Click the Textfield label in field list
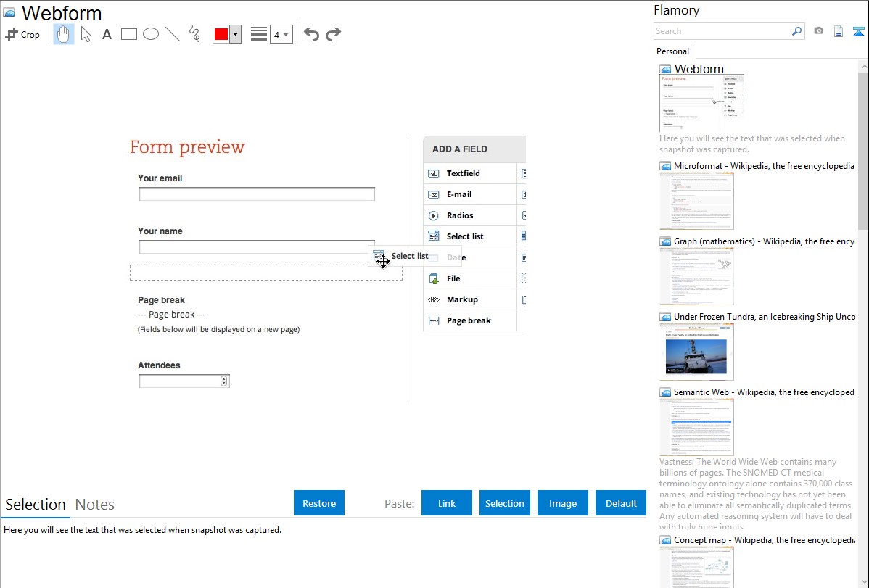The height and width of the screenshot is (588, 869). pos(464,173)
